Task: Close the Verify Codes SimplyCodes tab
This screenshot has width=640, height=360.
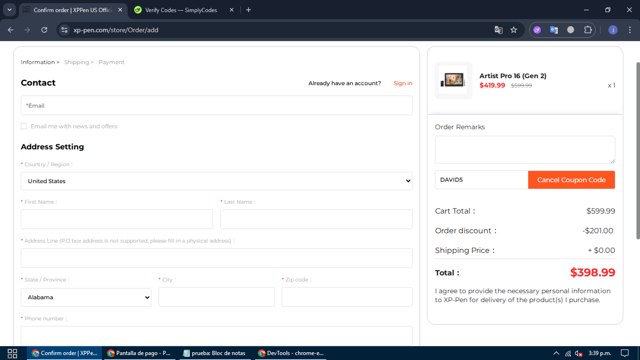Action: point(231,10)
